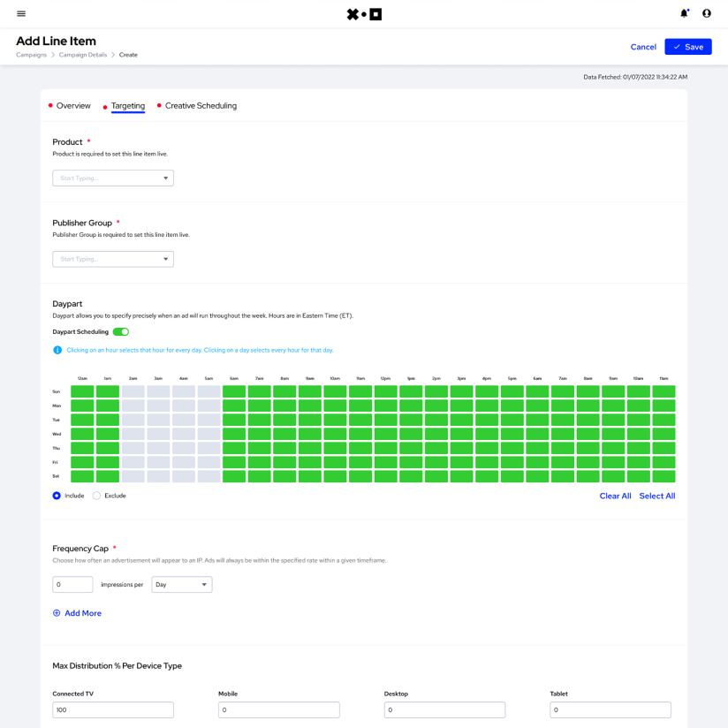This screenshot has width=728, height=728.
Task: Open the user account profile icon
Action: coord(707,14)
